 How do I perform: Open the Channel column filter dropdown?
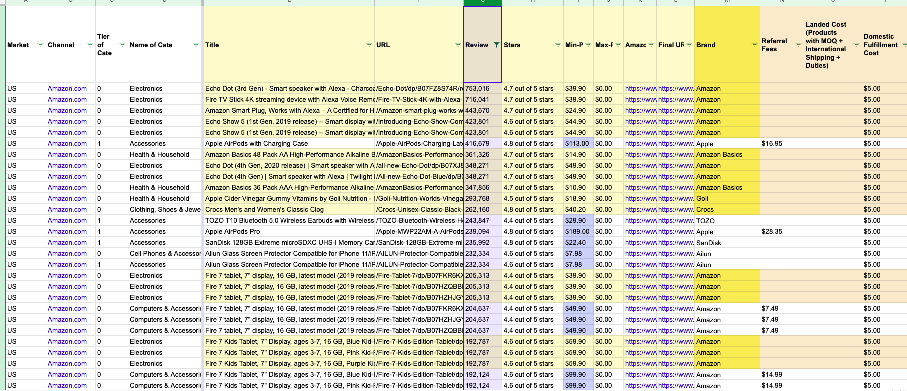[x=89, y=45]
